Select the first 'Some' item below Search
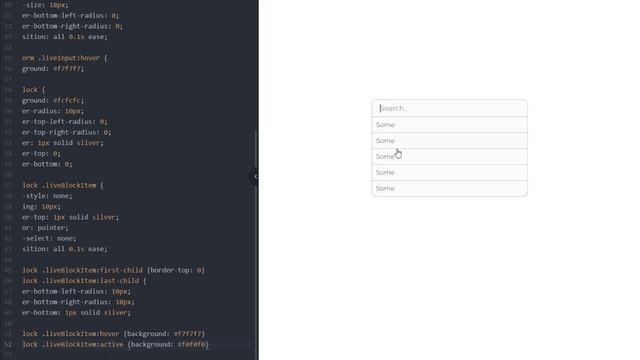This screenshot has width=640, height=360. [449, 124]
